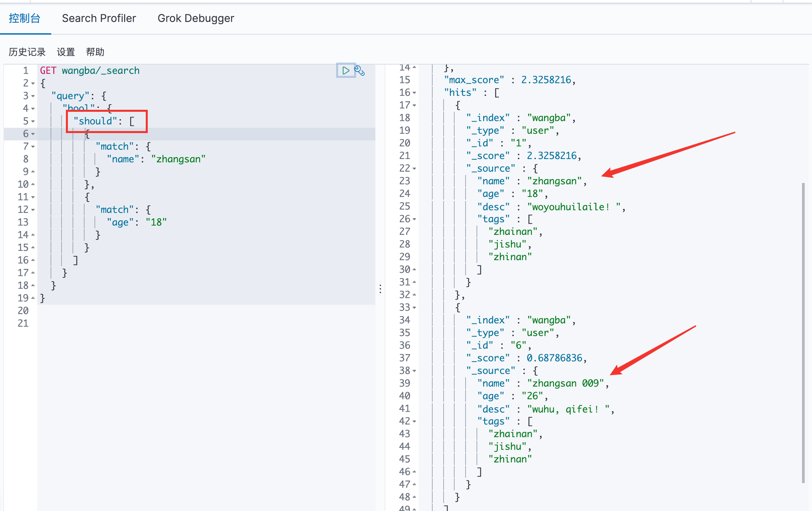Open the 帮助 help link
812x511 pixels.
(x=95, y=52)
